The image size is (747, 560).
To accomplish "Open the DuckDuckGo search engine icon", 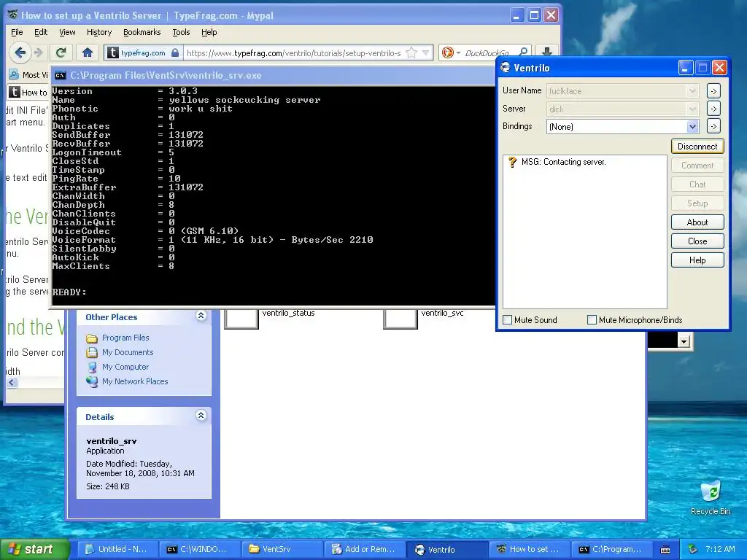I will tap(448, 52).
